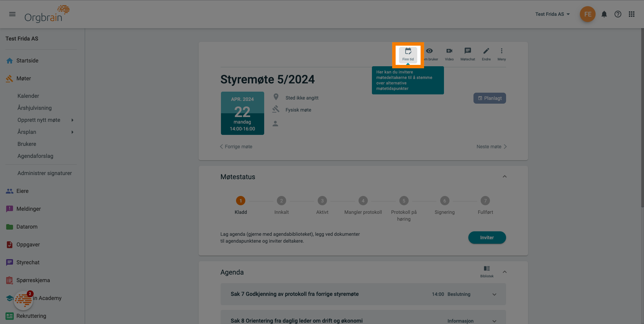
Task: Click the Planlagt status button
Action: 490,98
